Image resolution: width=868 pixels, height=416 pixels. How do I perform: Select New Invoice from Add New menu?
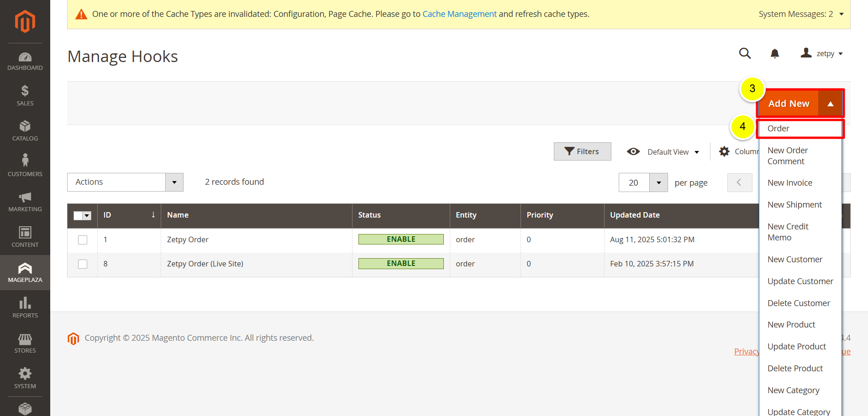tap(789, 183)
